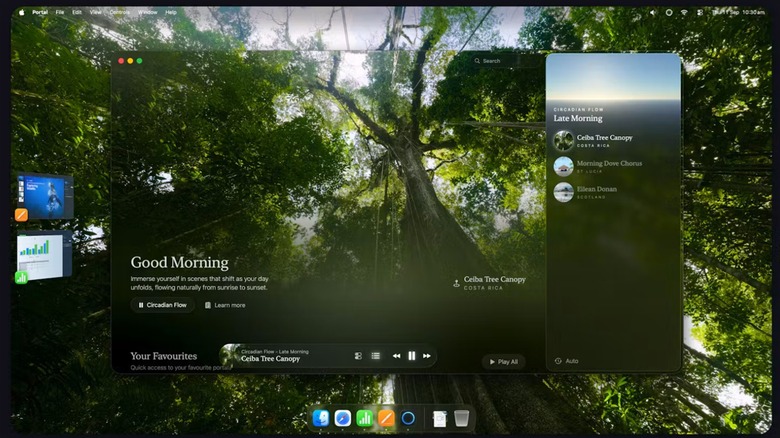This screenshot has height=438, width=780.
Task: Click the Late Morning heading
Action: tap(578, 118)
